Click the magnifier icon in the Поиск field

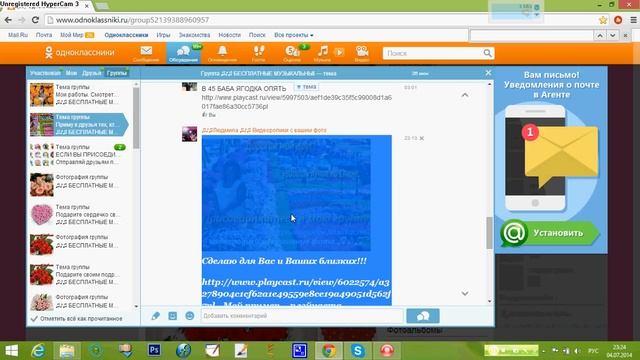[x=487, y=53]
